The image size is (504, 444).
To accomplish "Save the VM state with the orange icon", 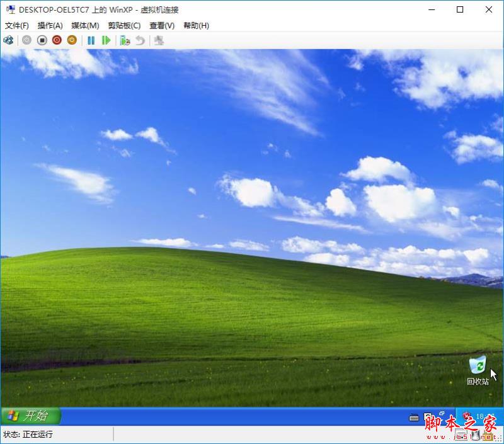I will pos(72,40).
